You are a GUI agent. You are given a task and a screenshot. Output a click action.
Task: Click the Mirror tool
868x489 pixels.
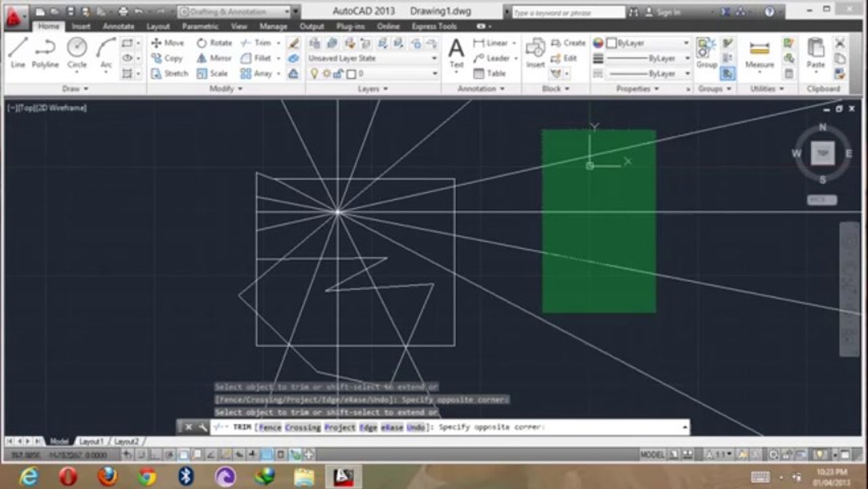[214, 58]
